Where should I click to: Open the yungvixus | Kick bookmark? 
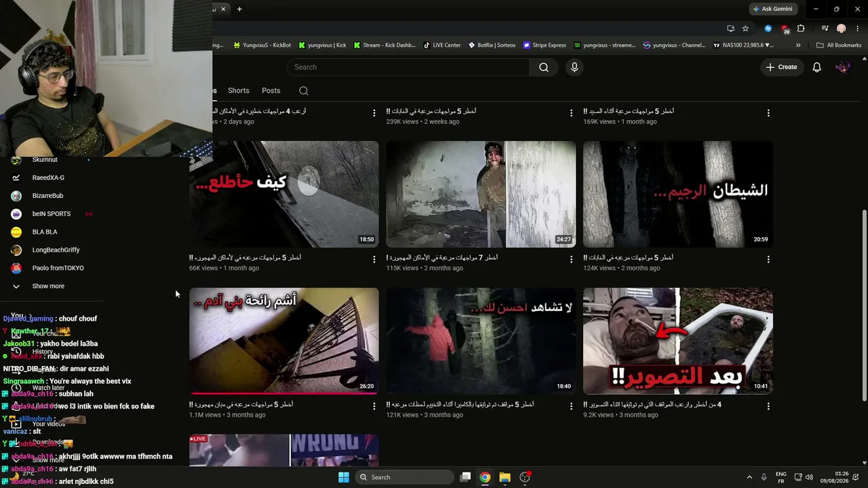point(322,45)
